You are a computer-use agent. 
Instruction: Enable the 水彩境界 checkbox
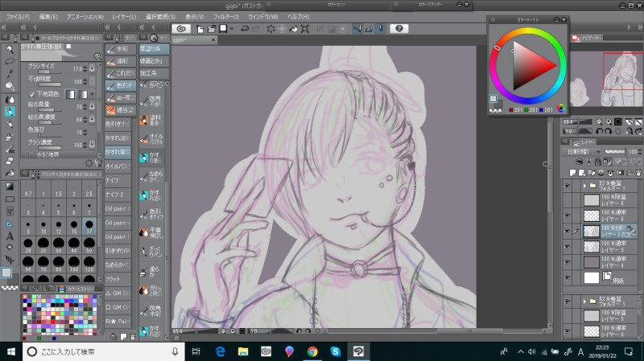coord(31,154)
